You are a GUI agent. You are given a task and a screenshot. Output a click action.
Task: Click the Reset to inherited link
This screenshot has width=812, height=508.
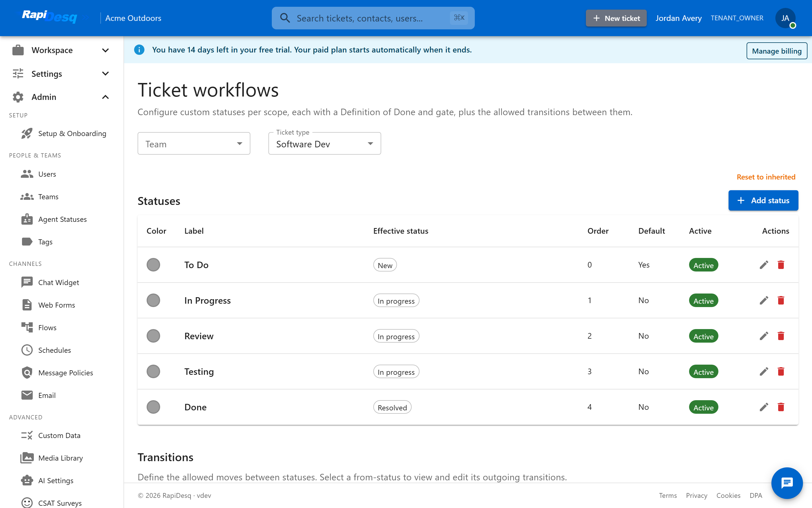pyautogui.click(x=766, y=177)
